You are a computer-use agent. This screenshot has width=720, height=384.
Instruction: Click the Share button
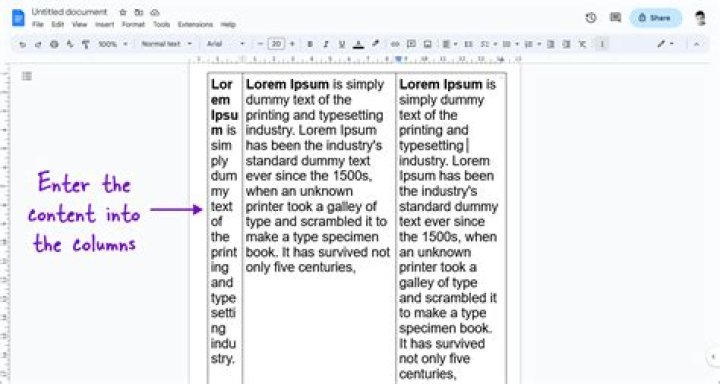point(655,18)
